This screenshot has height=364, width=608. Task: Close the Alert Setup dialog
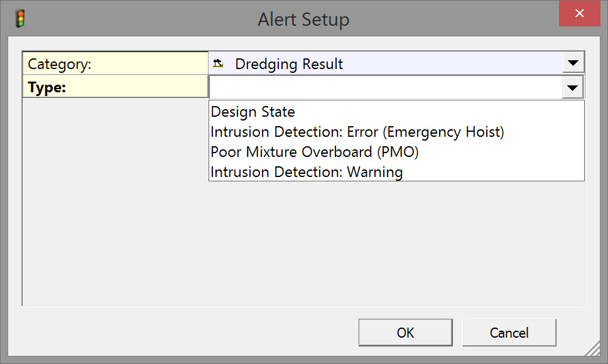click(580, 14)
